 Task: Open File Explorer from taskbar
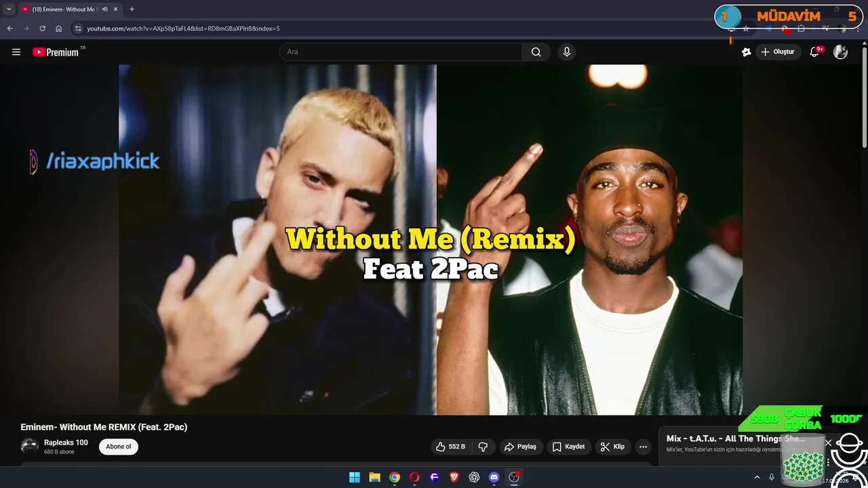pos(374,477)
